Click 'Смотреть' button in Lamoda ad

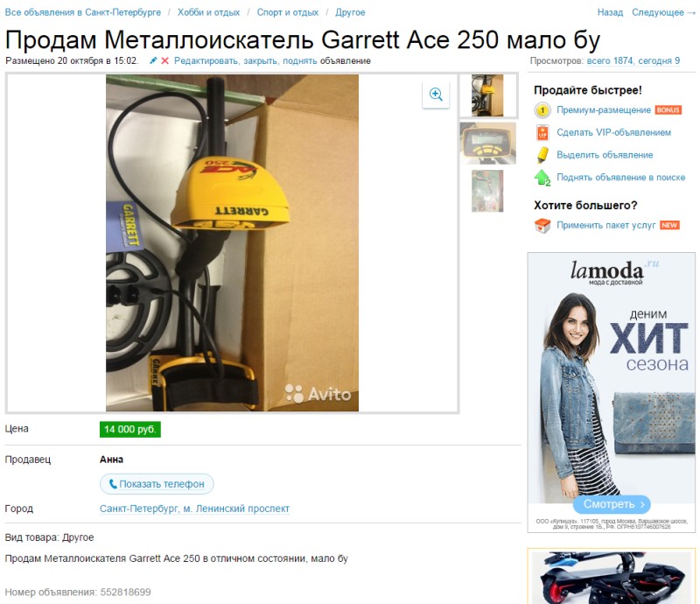coord(611,504)
